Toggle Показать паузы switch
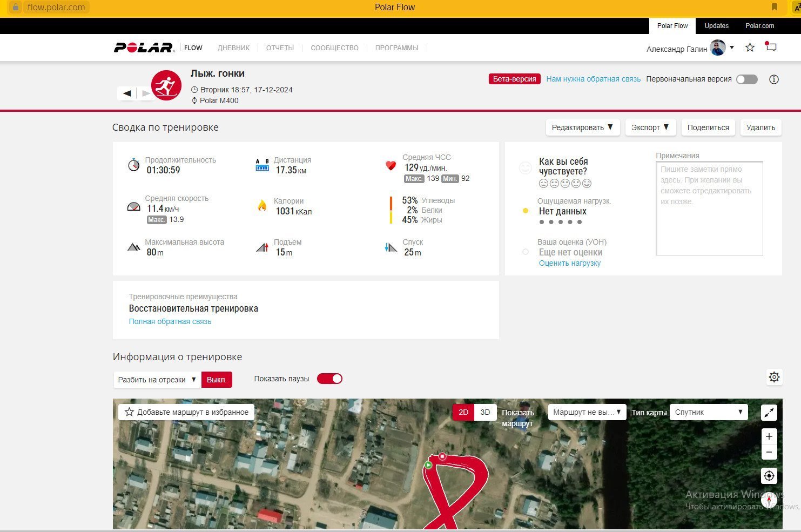This screenshot has width=801, height=532. point(329,379)
